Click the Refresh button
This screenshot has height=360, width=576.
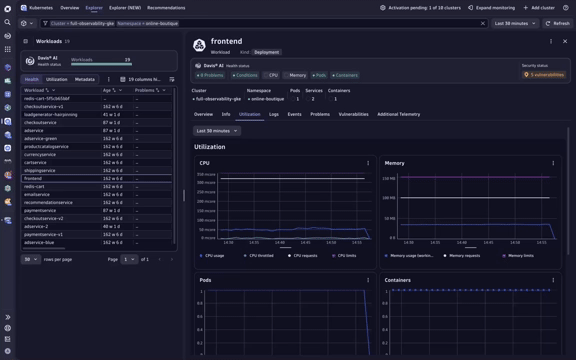pos(557,24)
